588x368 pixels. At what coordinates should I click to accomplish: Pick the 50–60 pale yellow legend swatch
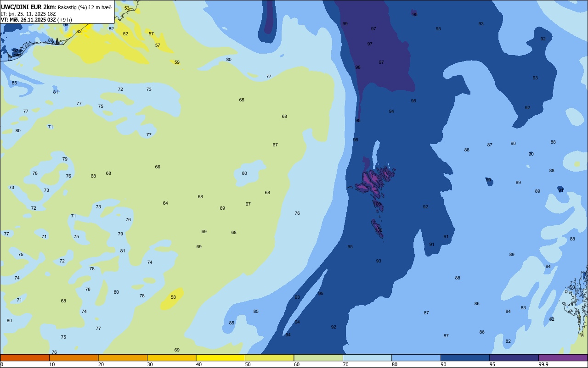(x=269, y=357)
